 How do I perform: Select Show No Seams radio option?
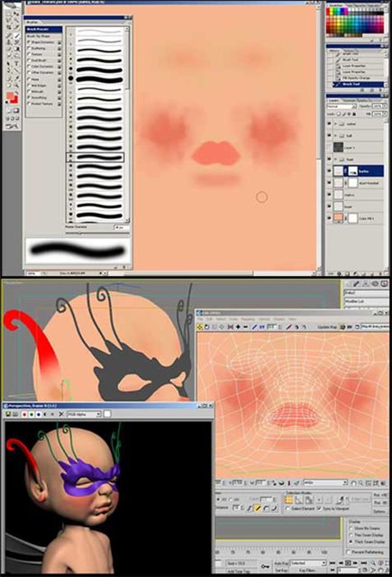(351, 528)
